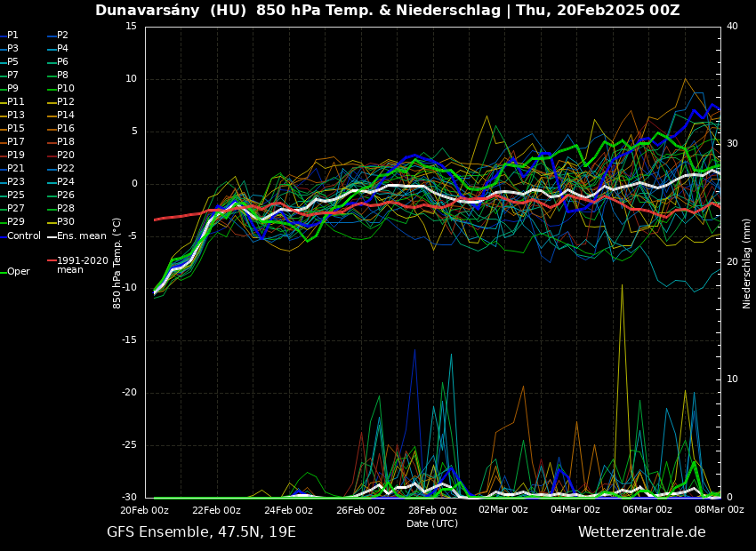Toggle the Control run legend entry
This screenshot has height=551, width=756.
tap(24, 236)
